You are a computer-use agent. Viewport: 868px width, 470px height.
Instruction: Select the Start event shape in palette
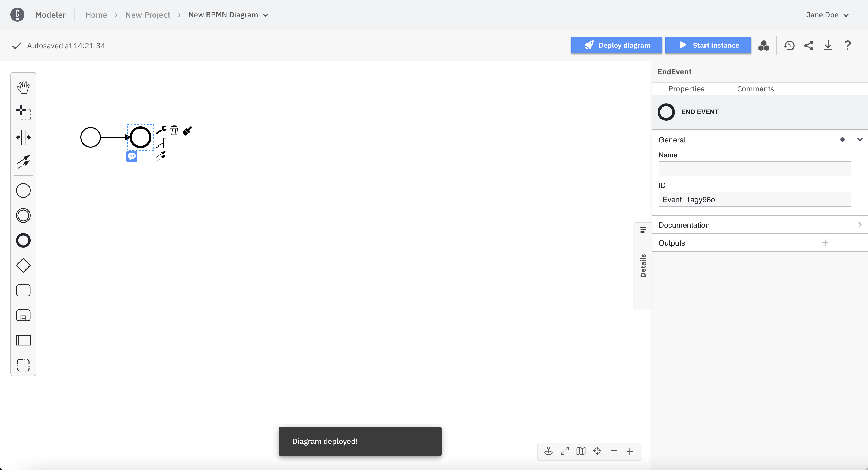pyautogui.click(x=23, y=190)
